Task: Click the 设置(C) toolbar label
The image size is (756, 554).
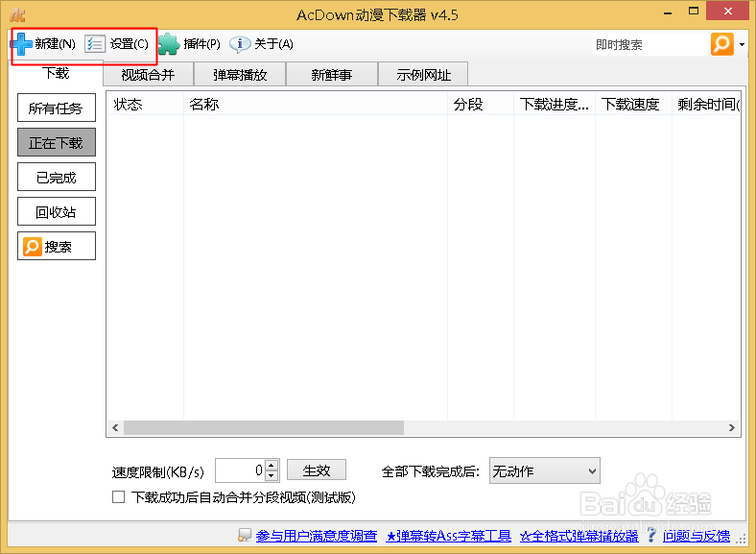Action: pyautogui.click(x=130, y=44)
